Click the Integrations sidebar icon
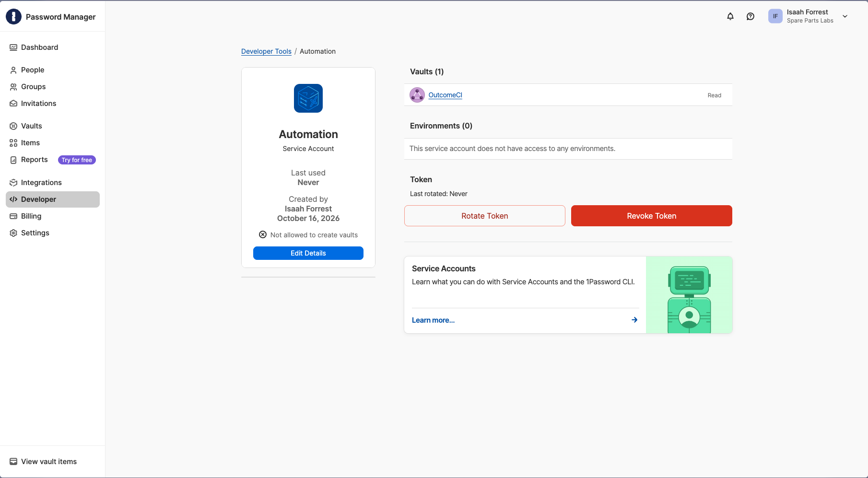Screen dimensions: 868x478 13,183
